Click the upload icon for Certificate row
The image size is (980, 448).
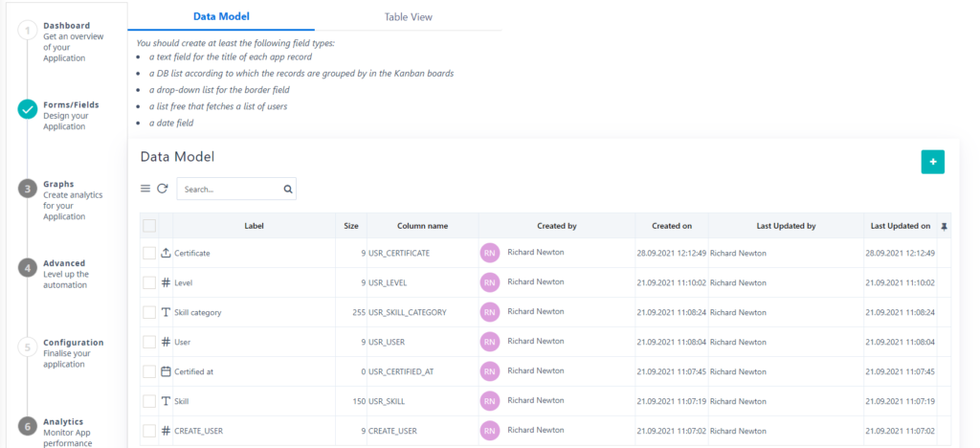point(166,253)
